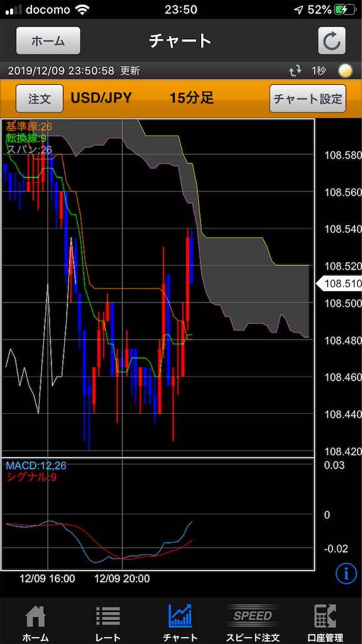The height and width of the screenshot is (644, 362).
Task: Tap the 基準線:26 indicator label
Action: click(29, 126)
